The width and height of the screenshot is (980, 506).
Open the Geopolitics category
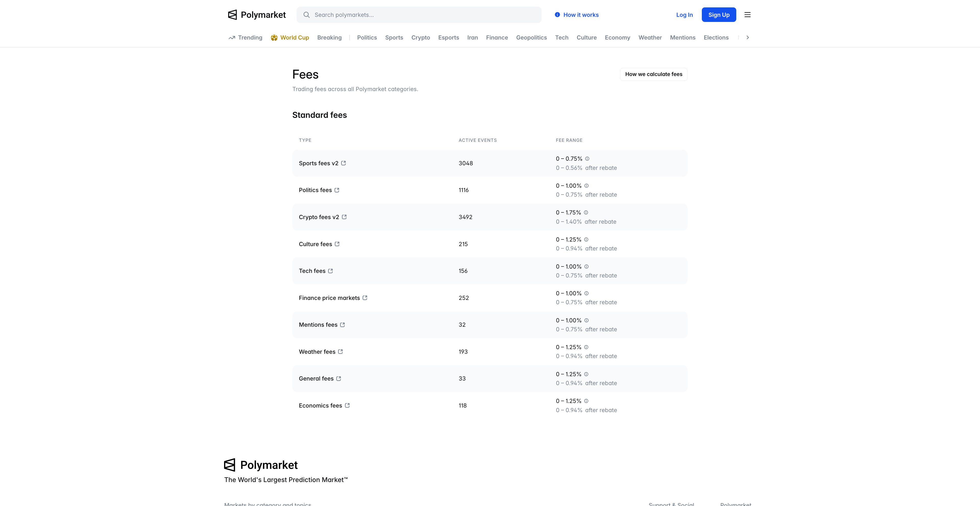pyautogui.click(x=531, y=38)
